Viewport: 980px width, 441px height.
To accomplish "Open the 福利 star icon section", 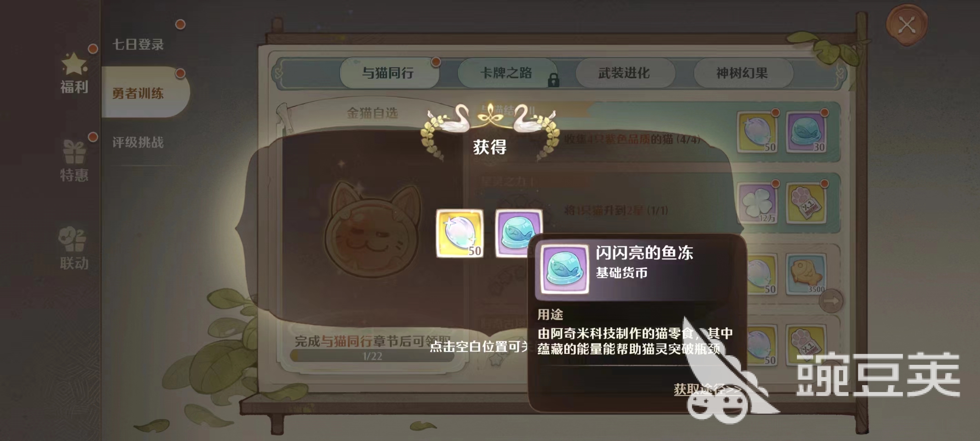I will click(74, 73).
